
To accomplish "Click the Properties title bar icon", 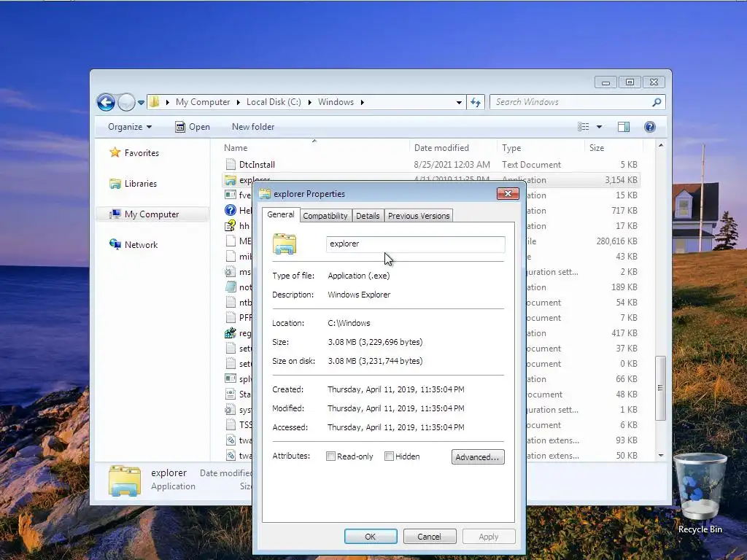I will (x=265, y=194).
